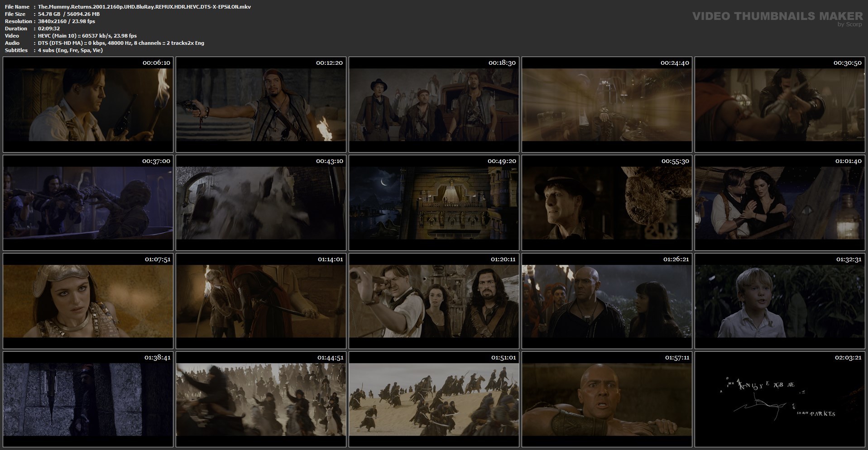Viewport: 868px width, 450px height.
Task: Choose the thumbnail stamped 01:38:41
Action: coord(88,399)
